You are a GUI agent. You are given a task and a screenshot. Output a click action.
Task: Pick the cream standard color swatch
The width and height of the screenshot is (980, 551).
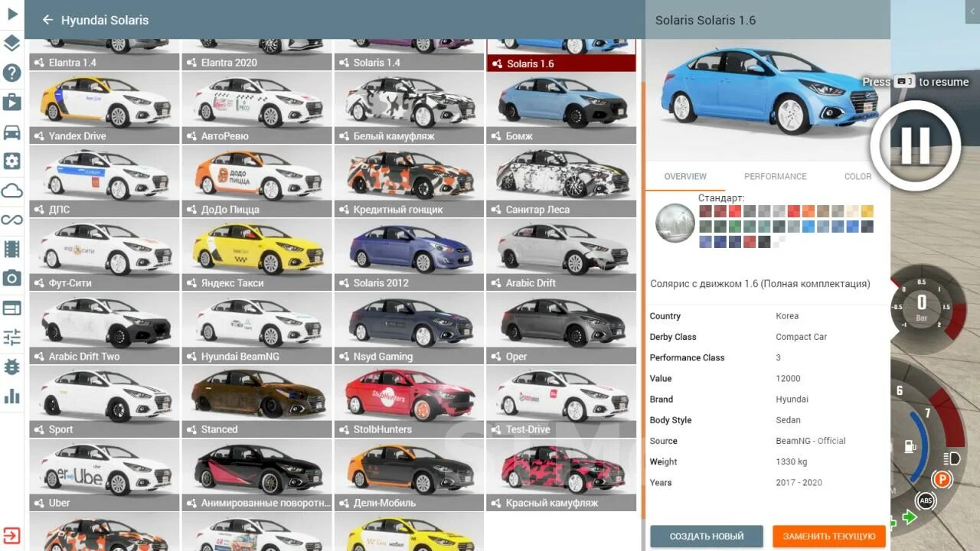coord(853,211)
